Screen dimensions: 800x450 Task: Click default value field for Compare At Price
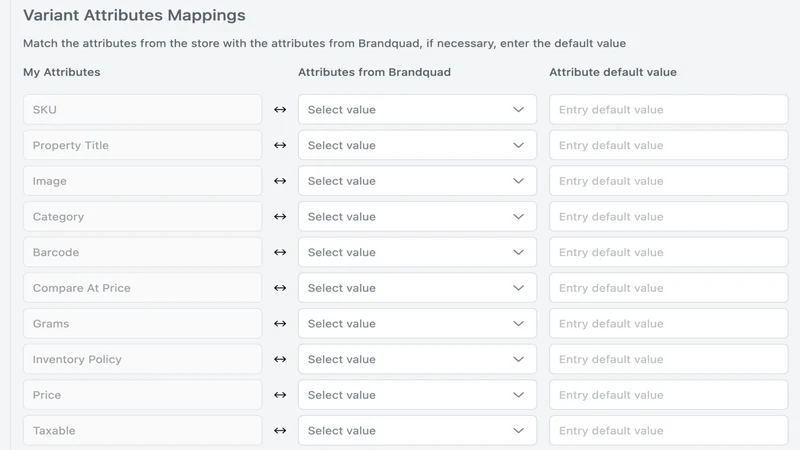[x=668, y=288]
